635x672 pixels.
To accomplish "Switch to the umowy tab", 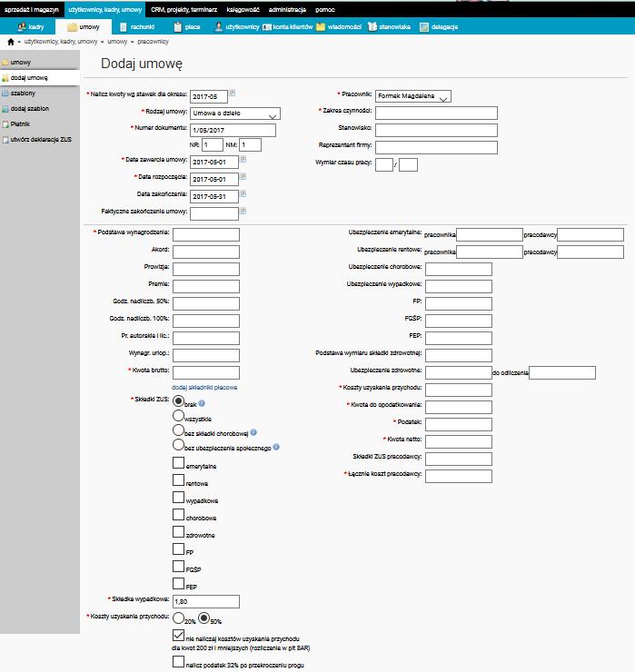I will coord(84,26).
